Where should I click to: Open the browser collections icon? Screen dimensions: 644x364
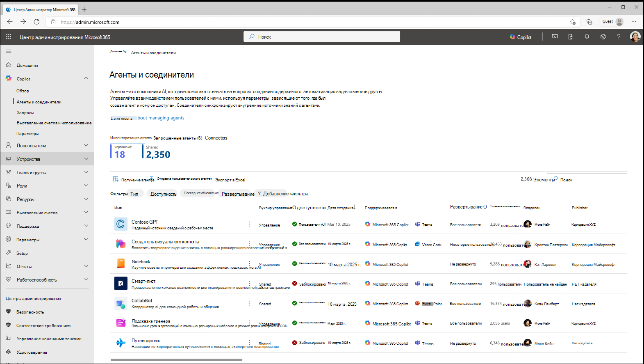(589, 22)
